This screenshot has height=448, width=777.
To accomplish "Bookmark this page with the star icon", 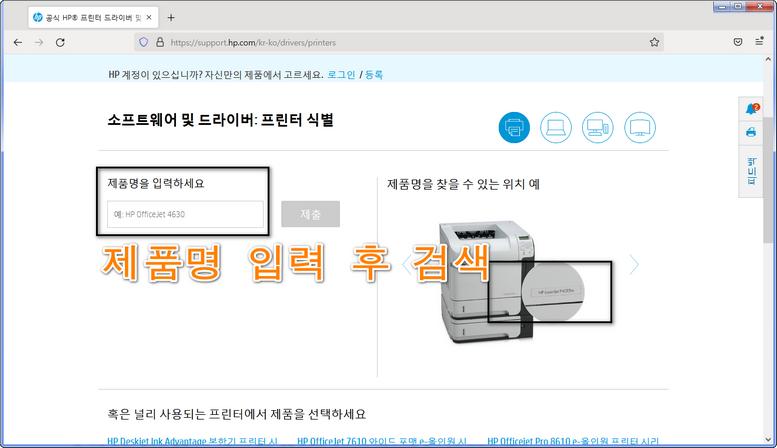I will [654, 42].
